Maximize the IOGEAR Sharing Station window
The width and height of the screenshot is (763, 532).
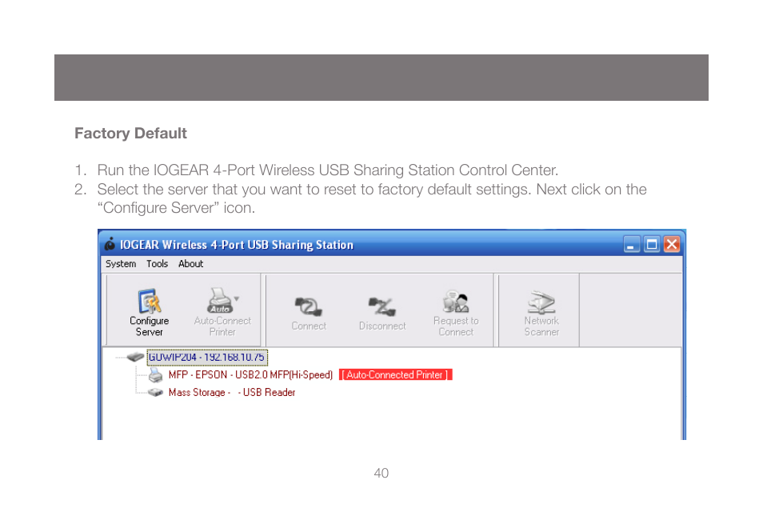(652, 244)
